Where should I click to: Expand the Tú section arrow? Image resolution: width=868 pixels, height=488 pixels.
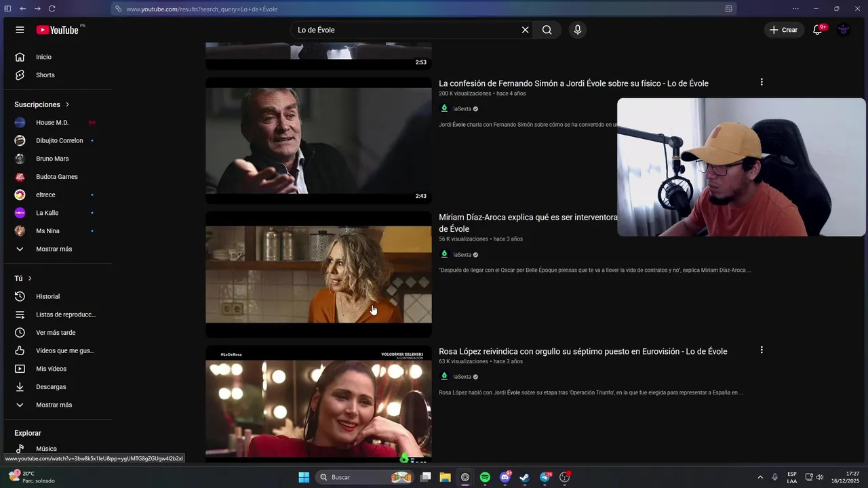point(30,279)
